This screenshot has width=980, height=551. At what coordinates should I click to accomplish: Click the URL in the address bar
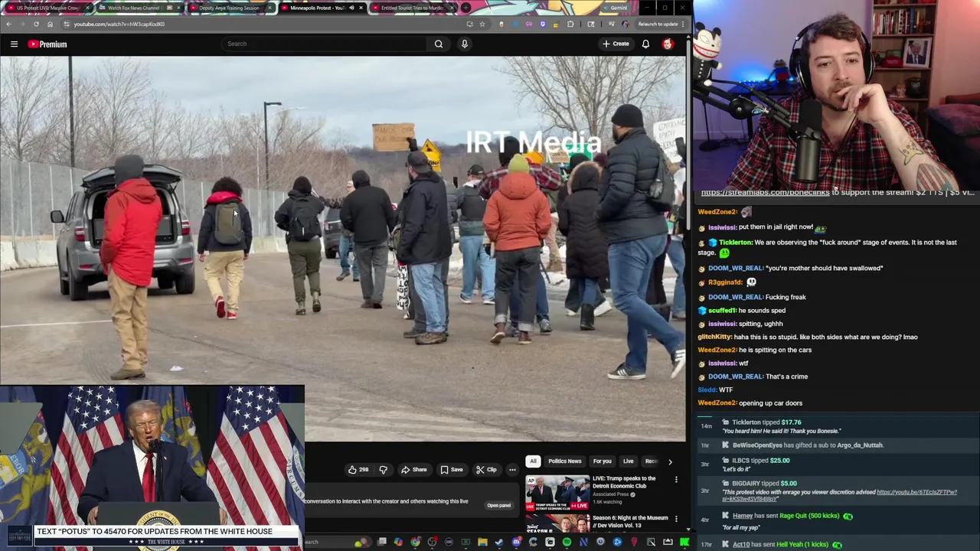(119, 24)
